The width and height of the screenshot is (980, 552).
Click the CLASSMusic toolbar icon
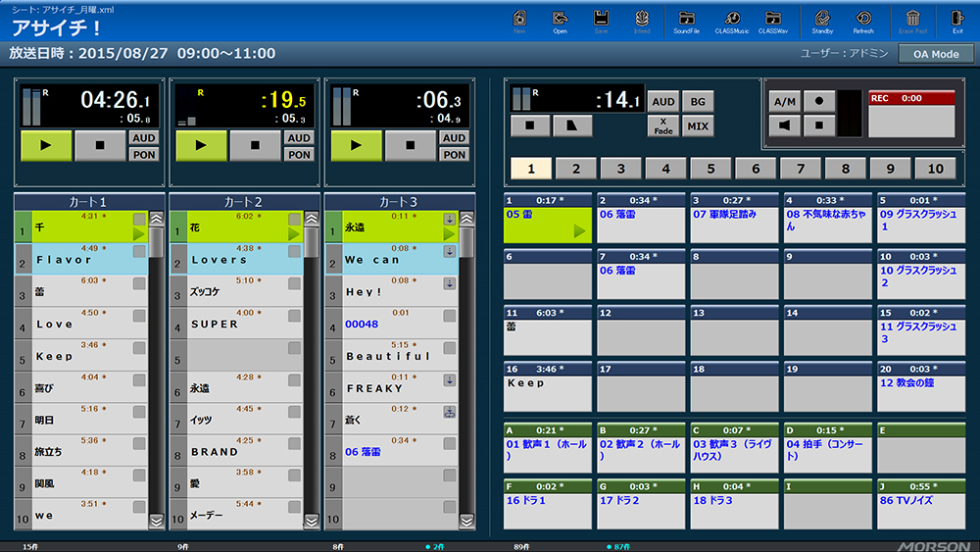731,20
